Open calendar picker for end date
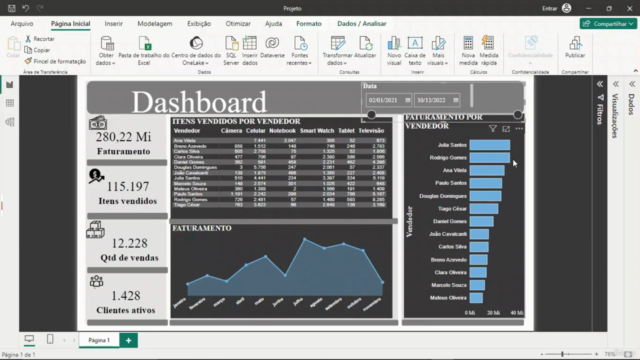The image size is (640, 360). click(x=456, y=100)
